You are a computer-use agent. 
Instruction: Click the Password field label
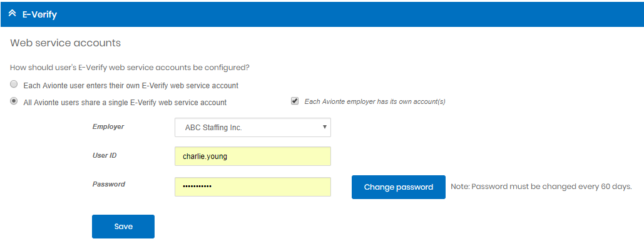(109, 184)
